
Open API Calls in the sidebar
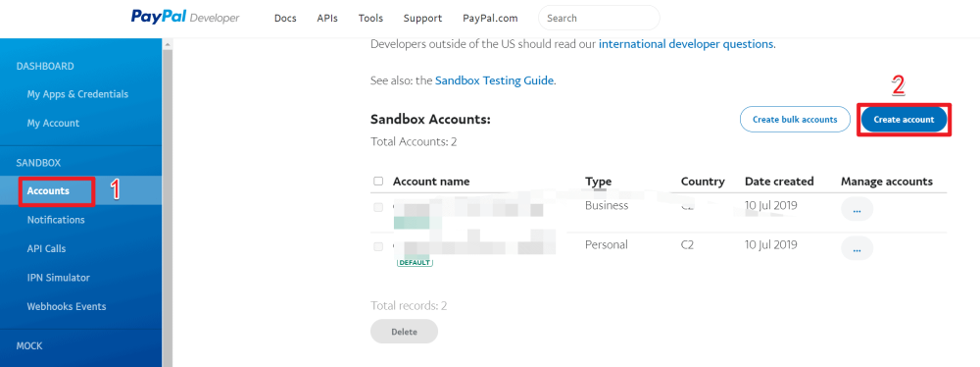click(x=46, y=248)
